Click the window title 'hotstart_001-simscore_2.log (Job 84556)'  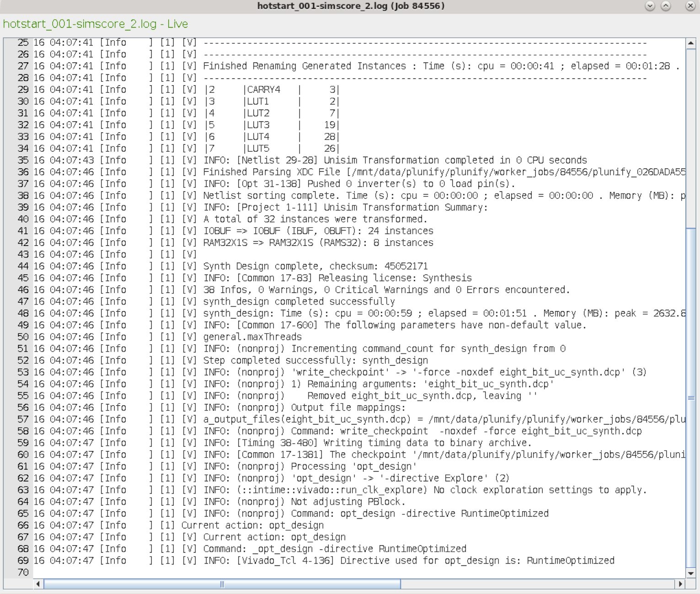coord(351,6)
